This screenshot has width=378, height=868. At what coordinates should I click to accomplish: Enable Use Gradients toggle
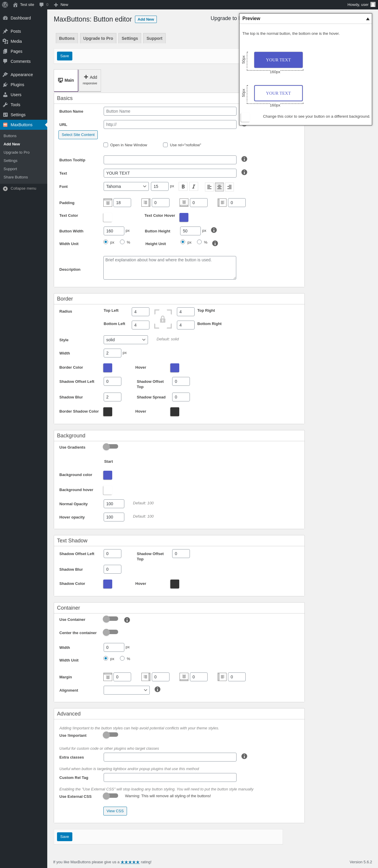click(110, 447)
